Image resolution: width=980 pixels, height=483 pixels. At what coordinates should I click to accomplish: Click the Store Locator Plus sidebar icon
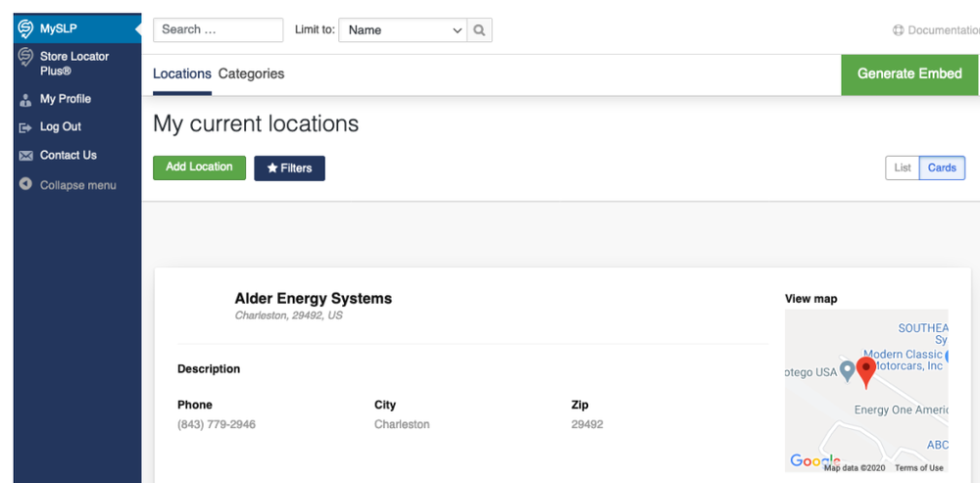click(25, 57)
